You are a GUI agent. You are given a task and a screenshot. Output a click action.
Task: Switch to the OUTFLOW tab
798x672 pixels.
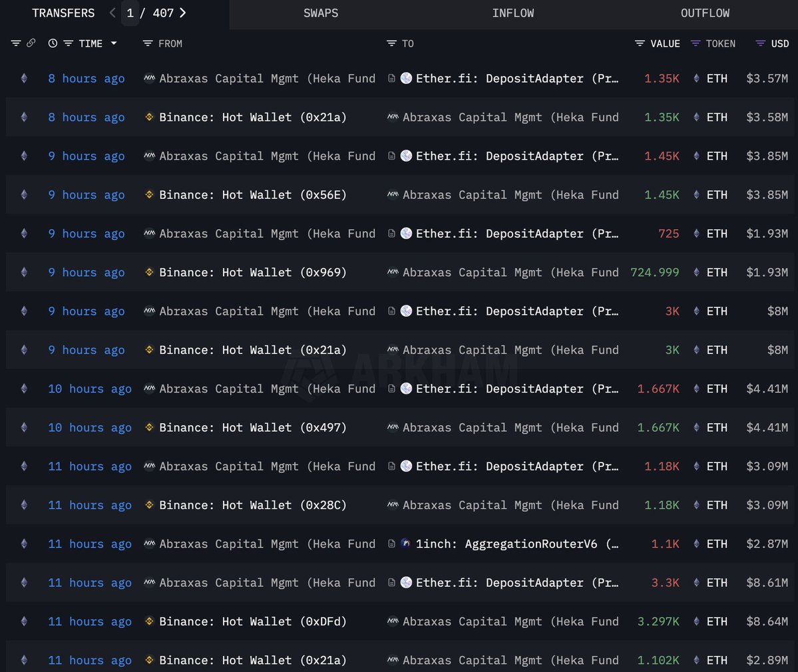(x=705, y=13)
